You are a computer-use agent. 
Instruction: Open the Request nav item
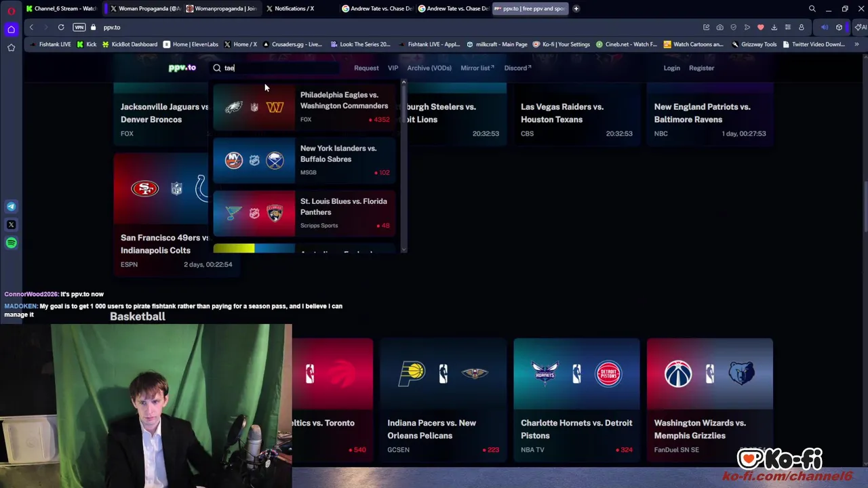(366, 68)
